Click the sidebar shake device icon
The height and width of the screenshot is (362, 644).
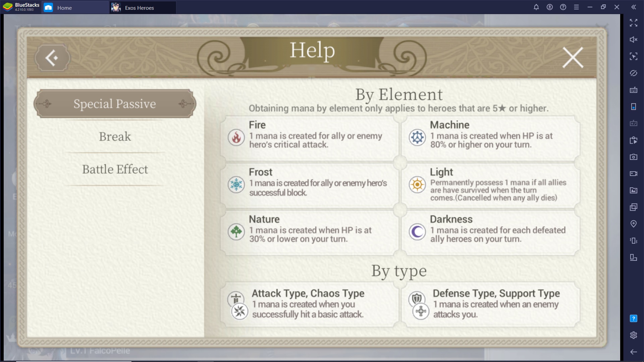pyautogui.click(x=633, y=241)
